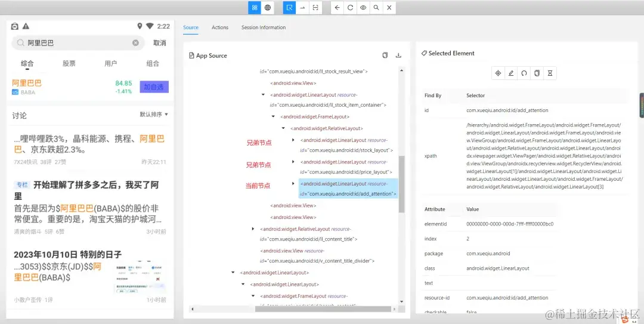644x324 pixels.
Task: Open Search for Element magnifier icon
Action: click(x=376, y=7)
